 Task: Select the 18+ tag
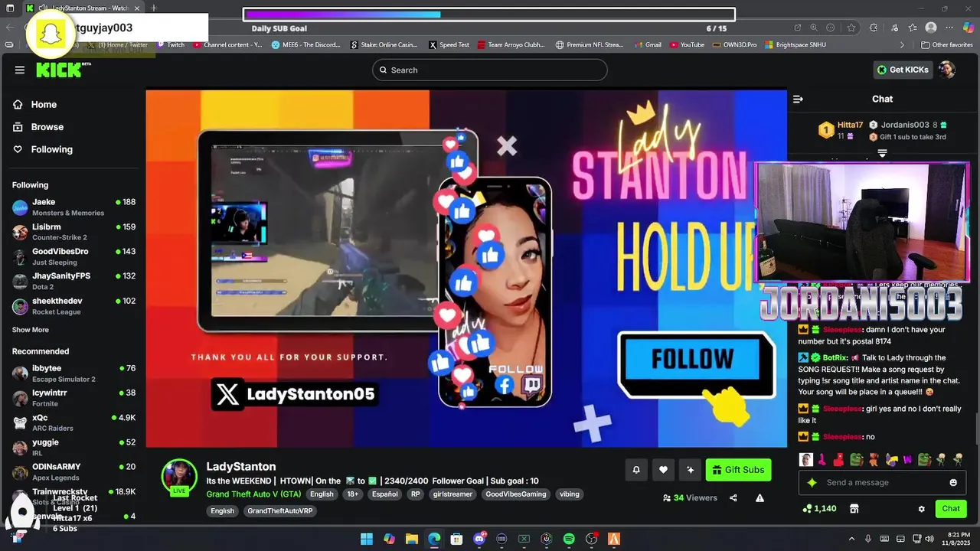(x=353, y=494)
